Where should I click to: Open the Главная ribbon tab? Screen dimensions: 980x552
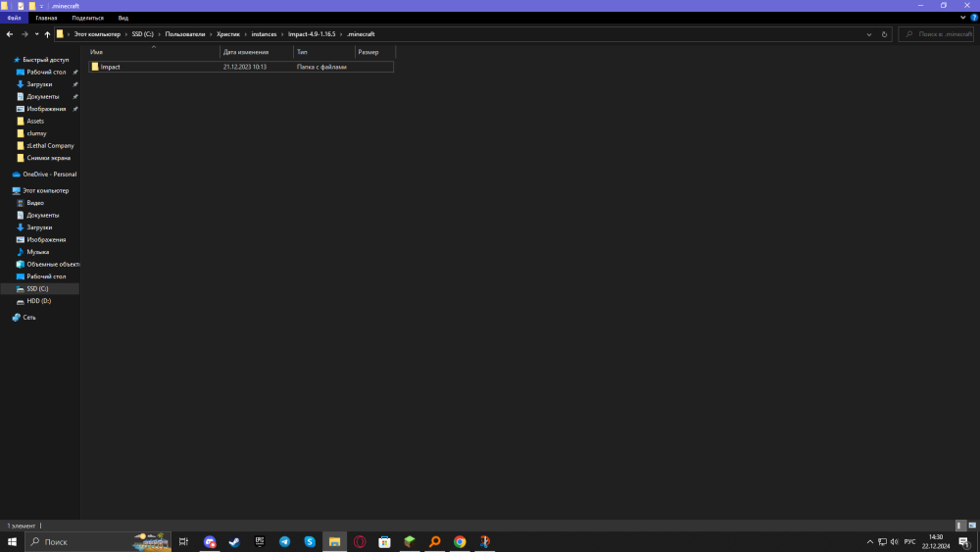46,18
